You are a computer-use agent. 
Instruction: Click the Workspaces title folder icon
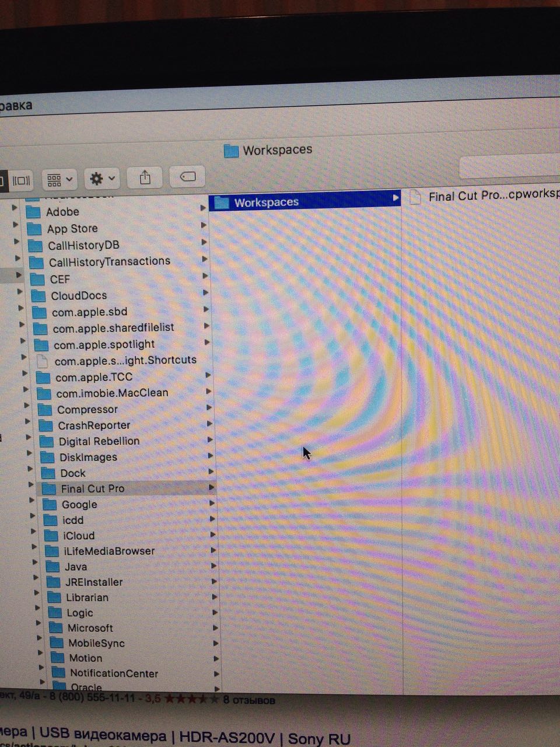[231, 151]
